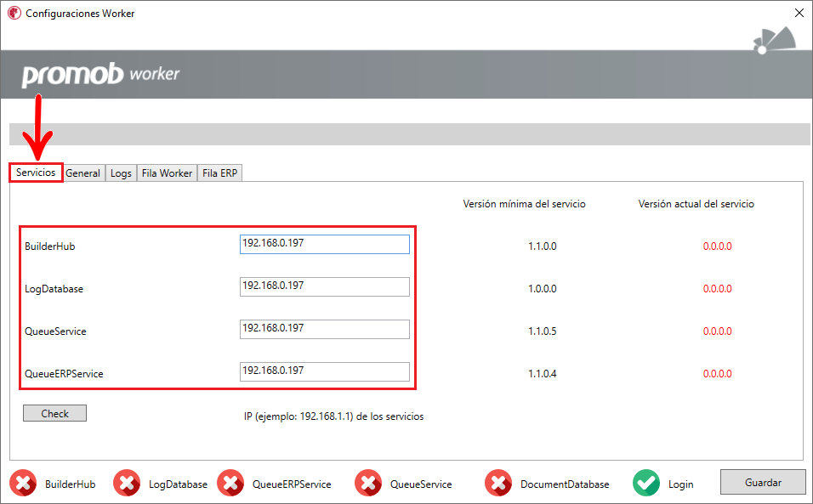
Task: Click the BuilderHub status label at bottom
Action: [71, 484]
